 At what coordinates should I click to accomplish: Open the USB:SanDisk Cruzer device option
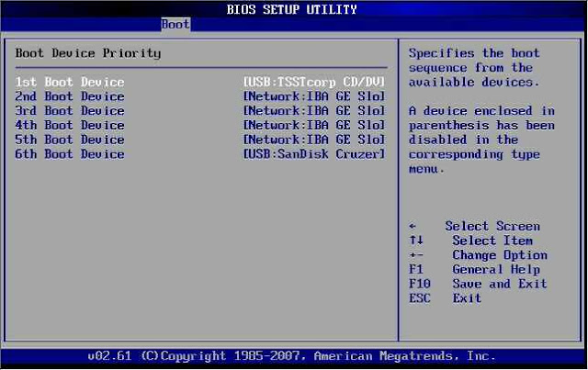click(313, 154)
